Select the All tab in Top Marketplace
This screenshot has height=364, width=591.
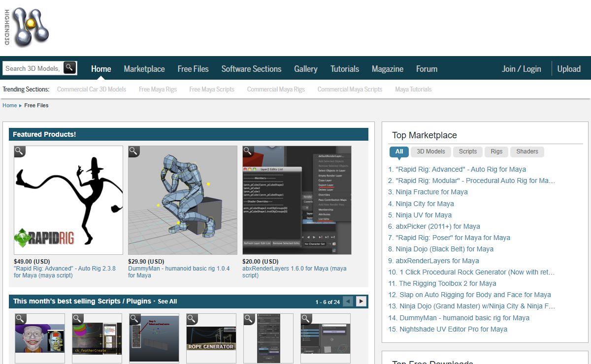pos(399,152)
